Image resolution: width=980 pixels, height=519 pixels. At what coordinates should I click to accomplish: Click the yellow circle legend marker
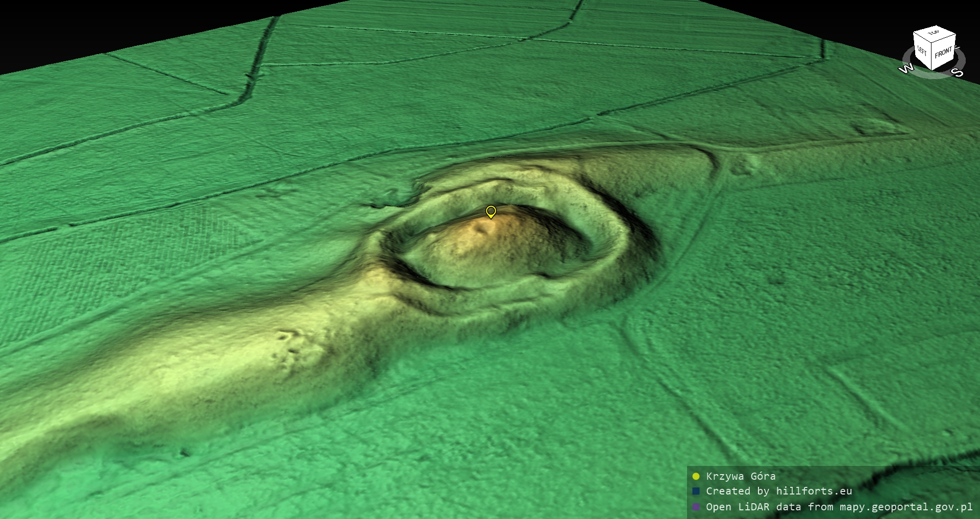click(696, 477)
